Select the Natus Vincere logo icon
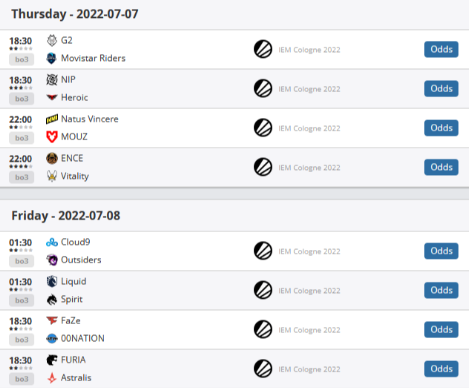Viewport: 469px width, 388px height. pyautogui.click(x=52, y=119)
